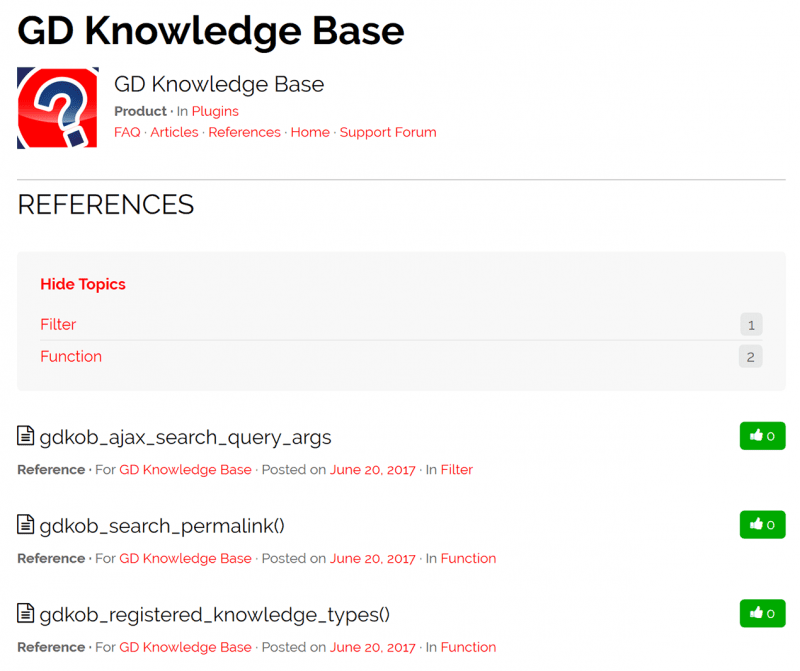Open the Filter category link in the first reference
Screen dimensions: 800x671
[457, 469]
